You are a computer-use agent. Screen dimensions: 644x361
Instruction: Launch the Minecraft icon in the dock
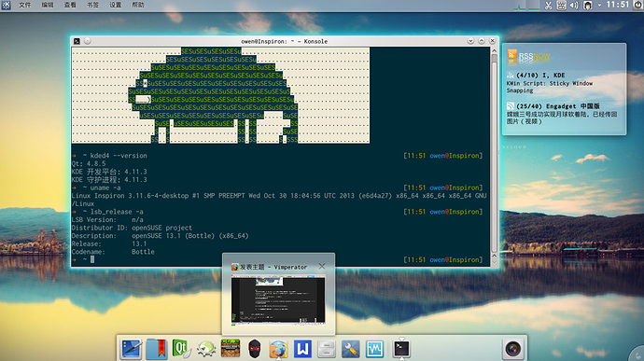coord(230,349)
